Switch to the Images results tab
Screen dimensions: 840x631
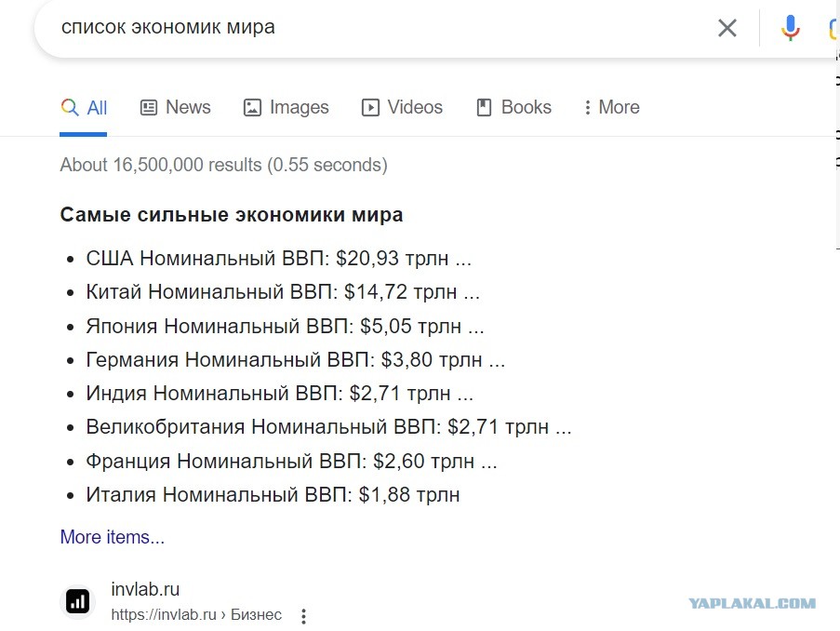[x=287, y=107]
